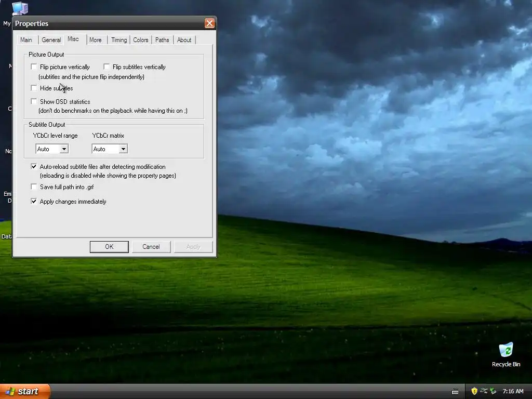
Task: Open the Windows start menu
Action: pyautogui.click(x=25, y=391)
